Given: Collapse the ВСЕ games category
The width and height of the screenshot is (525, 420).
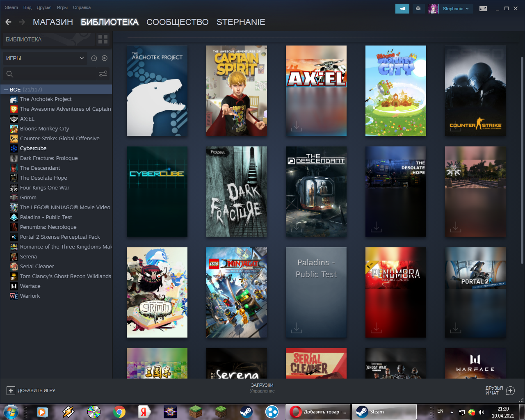Looking at the screenshot, I should coord(6,89).
